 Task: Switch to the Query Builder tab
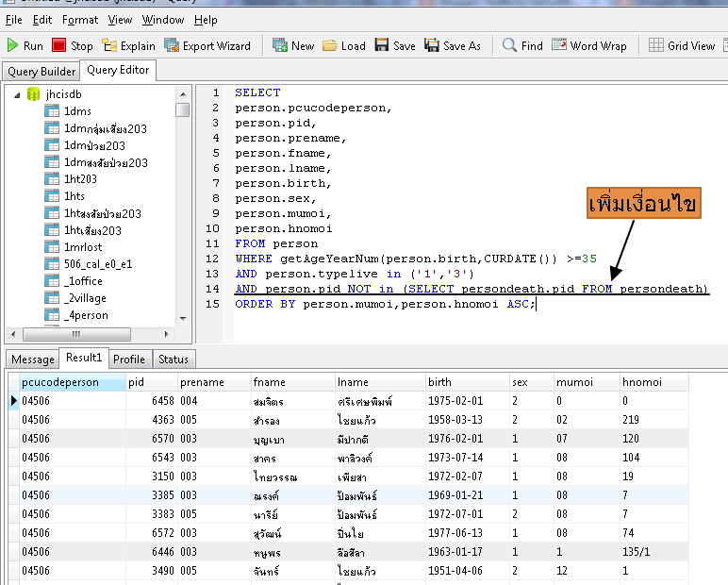pos(41,72)
